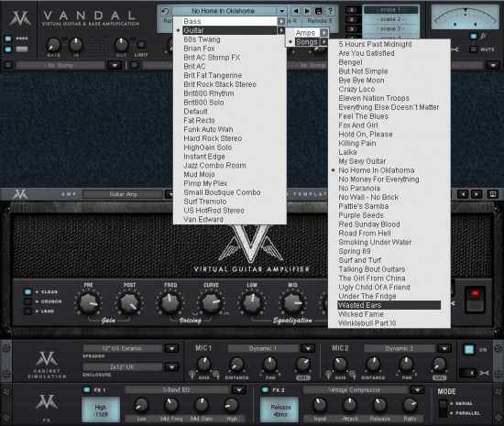Click tuner display meter
The width and height of the screenshot is (504, 426).
[x=466, y=17]
